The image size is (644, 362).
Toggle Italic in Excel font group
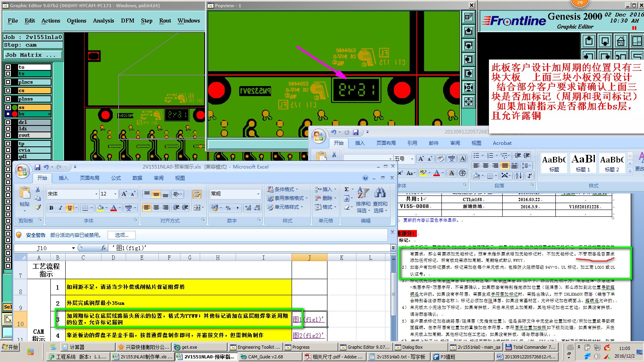coord(60,208)
